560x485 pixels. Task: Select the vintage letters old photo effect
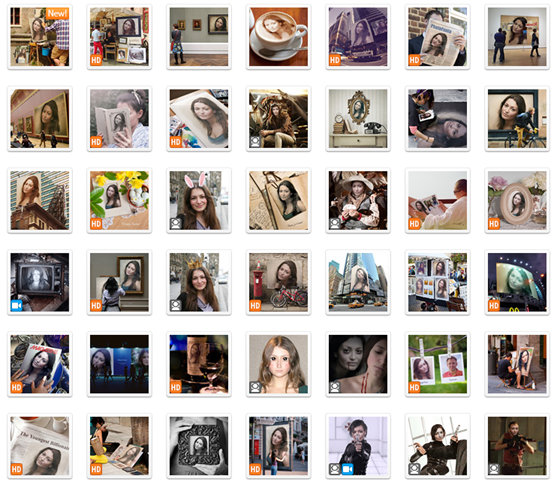tap(278, 200)
